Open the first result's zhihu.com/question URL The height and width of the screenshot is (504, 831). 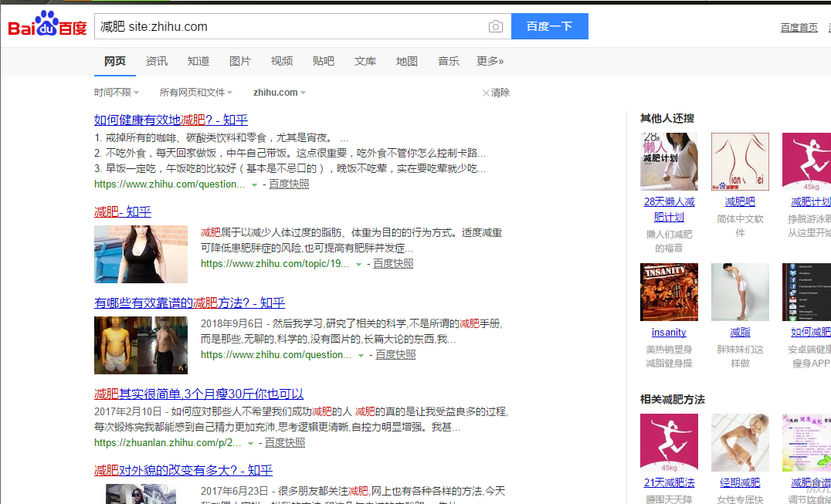pyautogui.click(x=170, y=184)
